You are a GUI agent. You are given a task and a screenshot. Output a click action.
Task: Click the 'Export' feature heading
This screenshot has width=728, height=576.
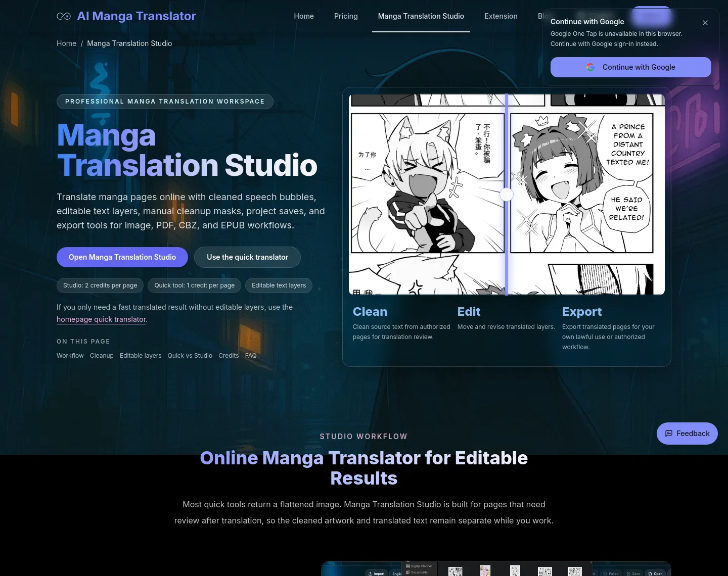[x=582, y=312]
